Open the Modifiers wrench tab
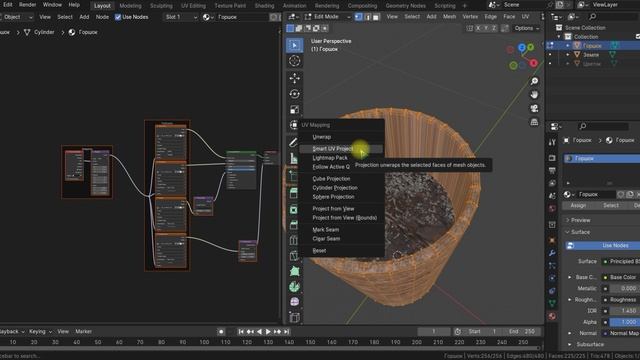The height and width of the screenshot is (360, 640). pos(552,253)
